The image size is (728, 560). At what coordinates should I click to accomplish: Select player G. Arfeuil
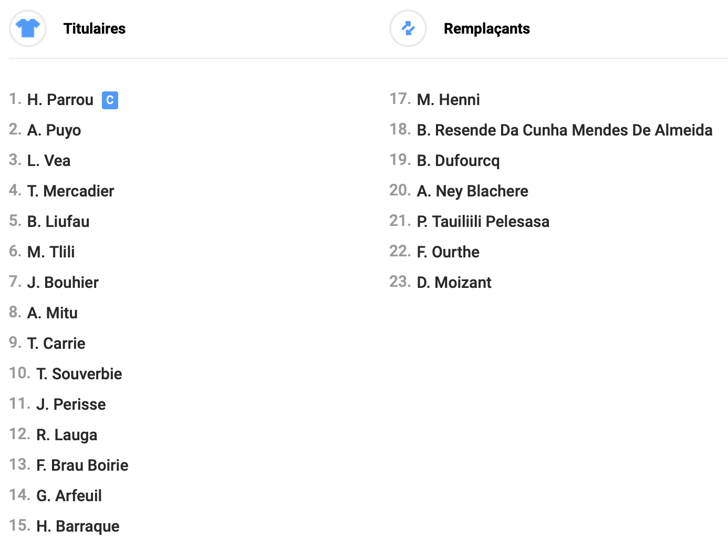[x=69, y=496]
